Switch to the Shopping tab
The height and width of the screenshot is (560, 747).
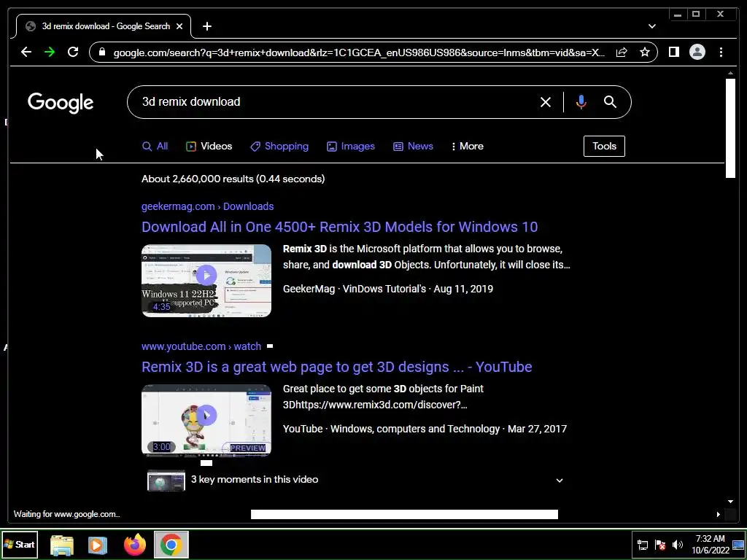(x=279, y=146)
